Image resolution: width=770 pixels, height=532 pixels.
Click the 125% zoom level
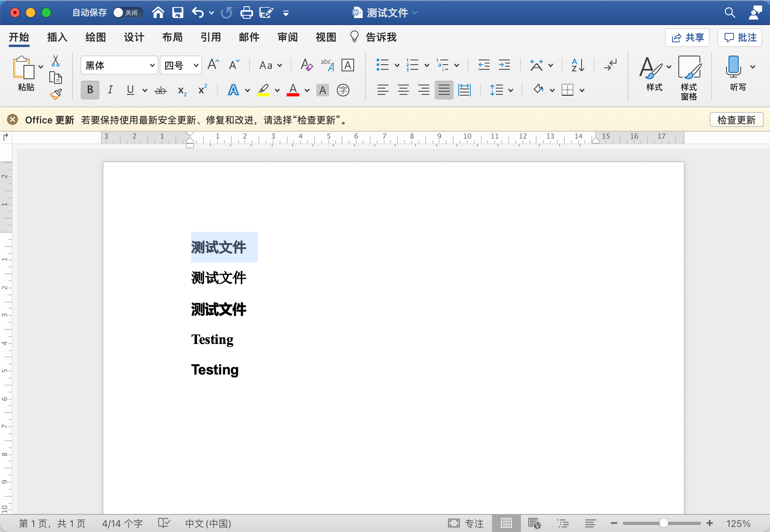point(738,523)
